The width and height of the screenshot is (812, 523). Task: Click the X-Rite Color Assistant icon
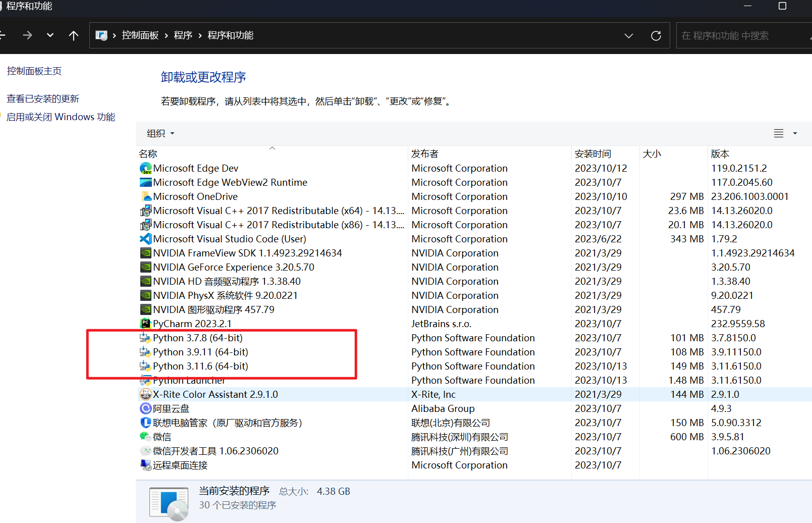pyautogui.click(x=146, y=394)
